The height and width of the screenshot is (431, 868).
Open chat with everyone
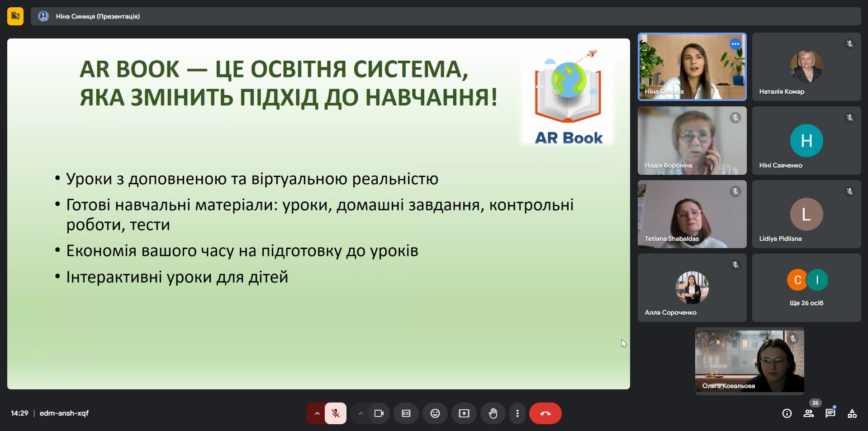point(830,413)
